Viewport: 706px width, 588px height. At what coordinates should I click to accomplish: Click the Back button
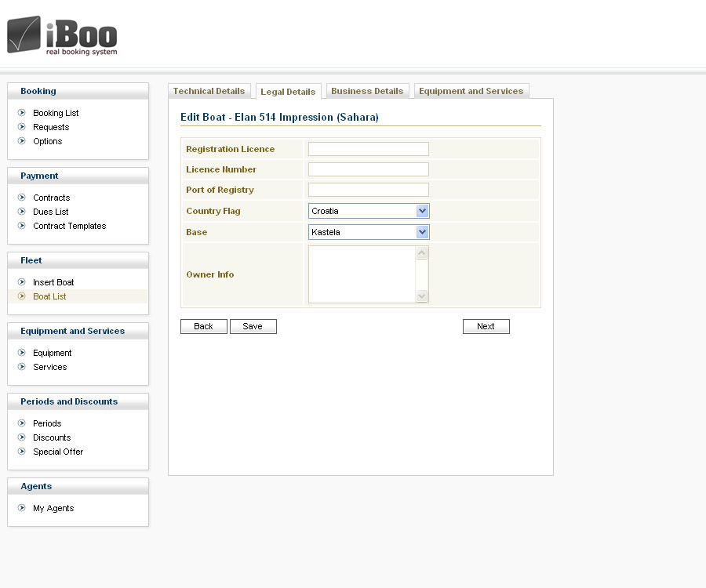click(x=203, y=326)
